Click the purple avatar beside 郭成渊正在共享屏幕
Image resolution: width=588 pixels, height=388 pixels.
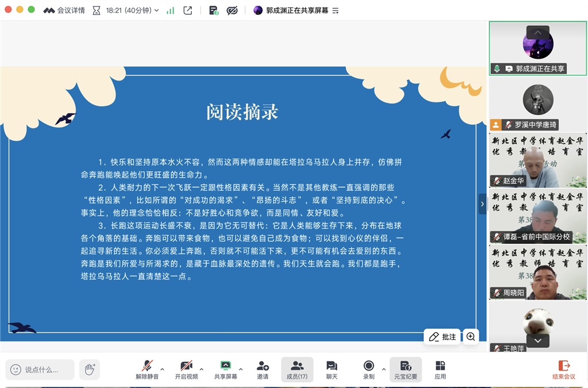point(258,10)
